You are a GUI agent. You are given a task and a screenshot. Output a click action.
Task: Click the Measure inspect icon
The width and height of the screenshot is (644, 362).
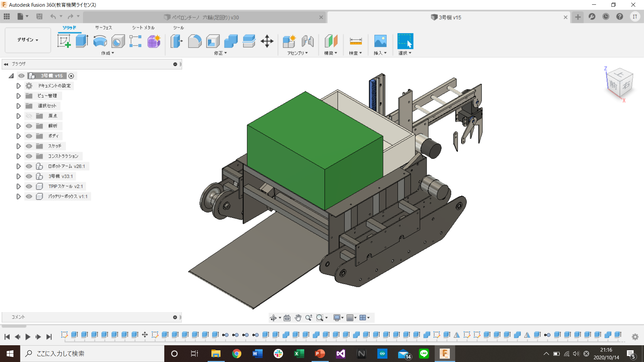coord(356,41)
